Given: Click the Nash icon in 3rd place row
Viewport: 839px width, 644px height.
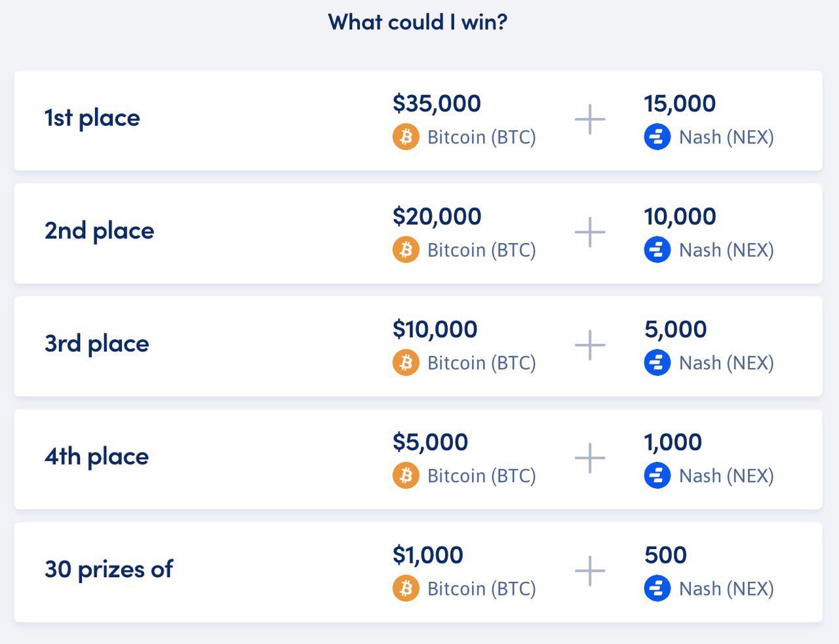Looking at the screenshot, I should click(x=657, y=362).
